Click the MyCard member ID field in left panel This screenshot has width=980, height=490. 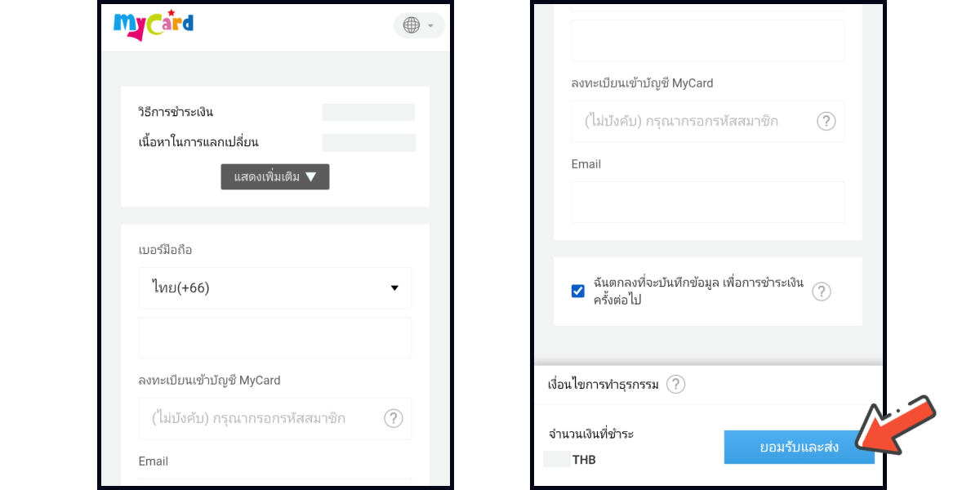point(261,418)
